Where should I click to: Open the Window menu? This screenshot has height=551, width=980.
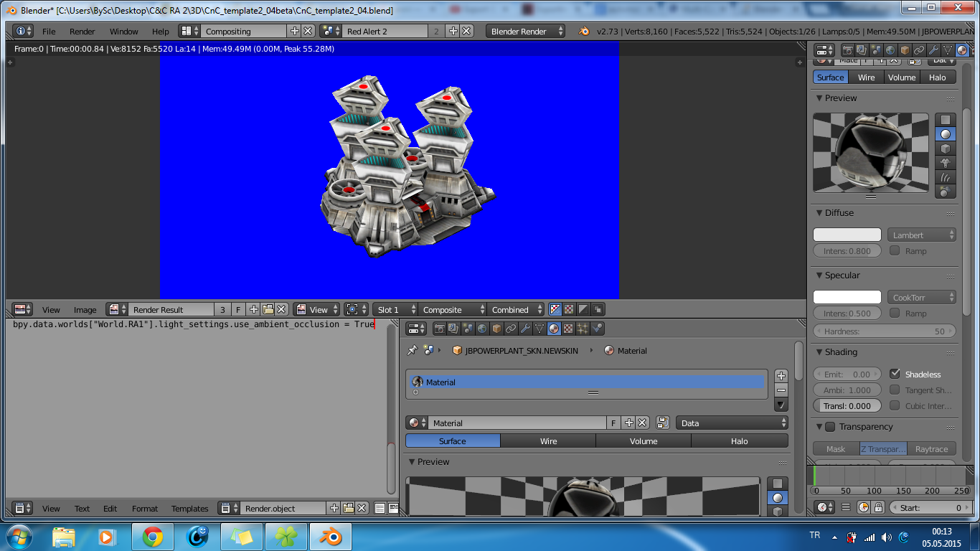click(x=124, y=32)
